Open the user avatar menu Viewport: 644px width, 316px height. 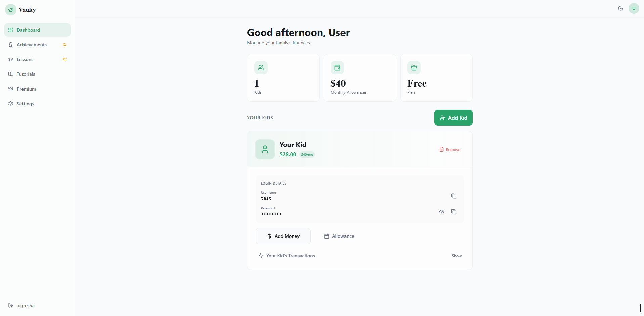[634, 8]
